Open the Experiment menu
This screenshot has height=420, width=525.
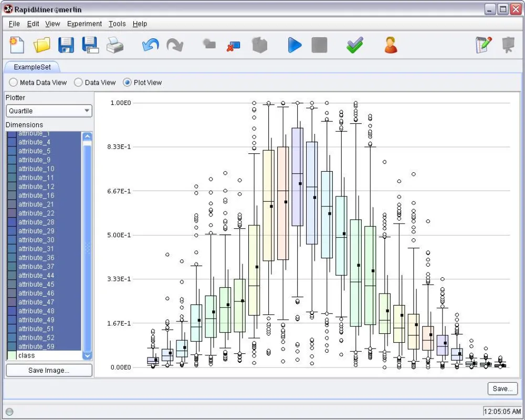(x=85, y=24)
